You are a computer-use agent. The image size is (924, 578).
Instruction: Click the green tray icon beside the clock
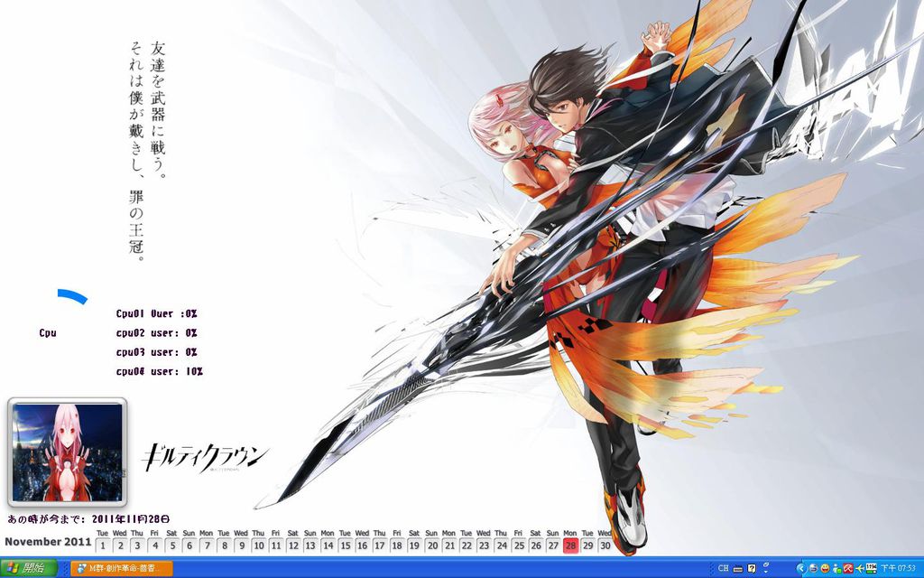[x=870, y=569]
